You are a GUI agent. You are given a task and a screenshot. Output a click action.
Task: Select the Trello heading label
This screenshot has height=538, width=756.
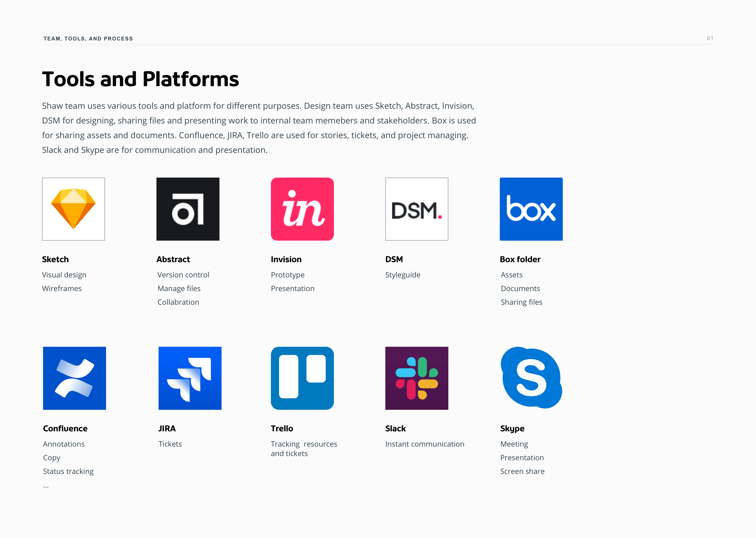[282, 429]
